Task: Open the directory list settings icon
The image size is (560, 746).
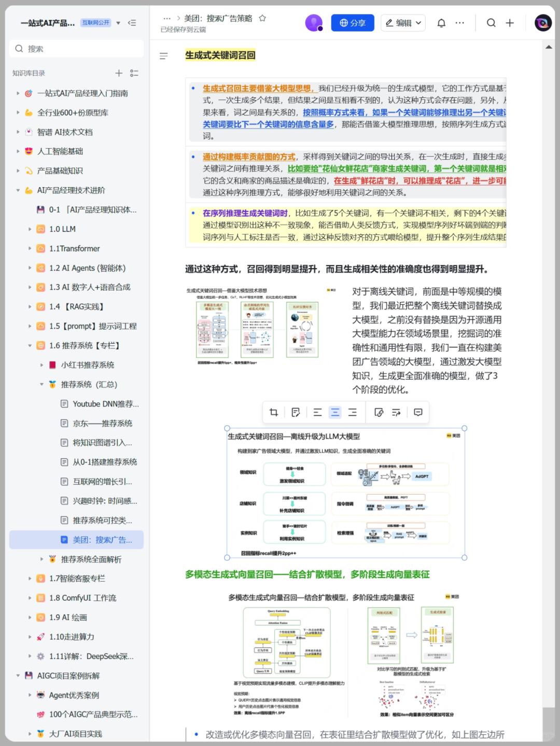Action: [x=134, y=73]
